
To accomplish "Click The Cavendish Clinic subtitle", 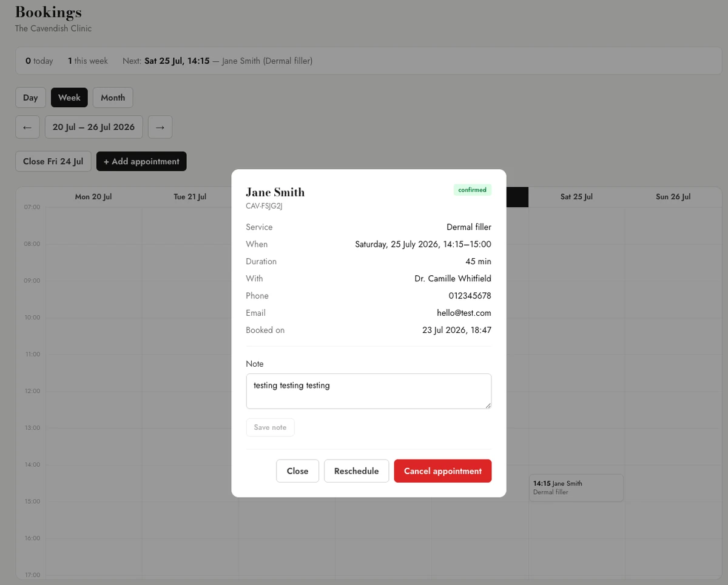I will (x=53, y=28).
